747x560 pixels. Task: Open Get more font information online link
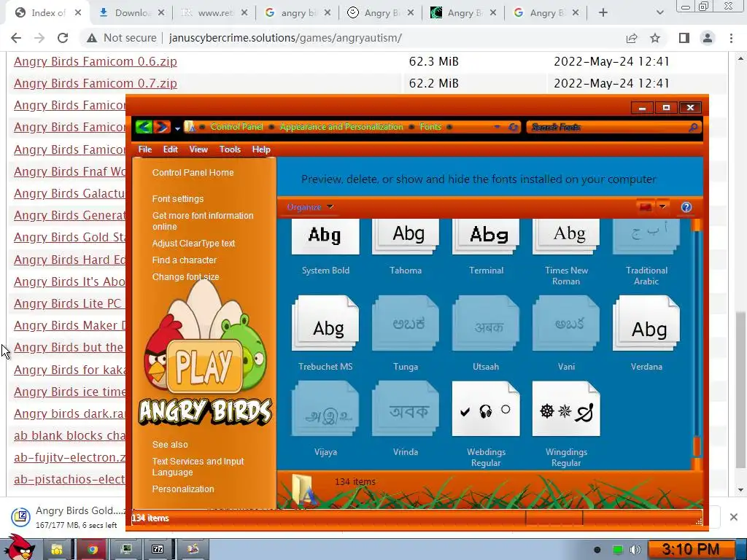[x=203, y=221]
